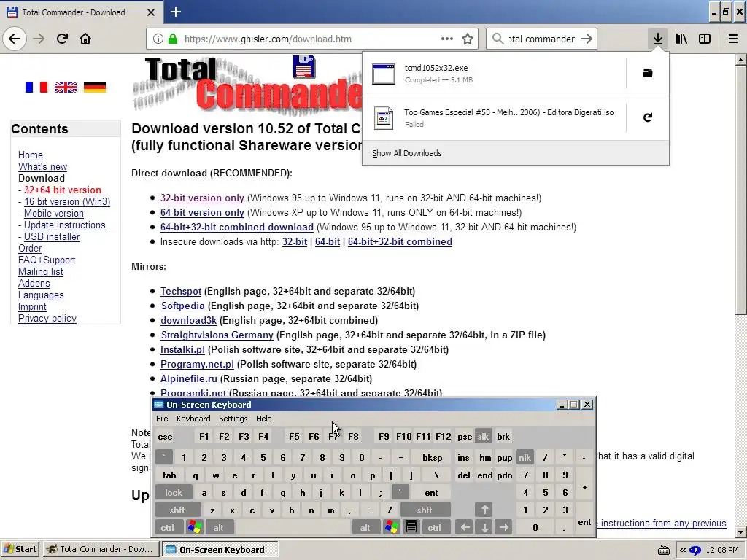Toggle the nlk num lock key
Screen dimensions: 747x560
tap(525, 458)
